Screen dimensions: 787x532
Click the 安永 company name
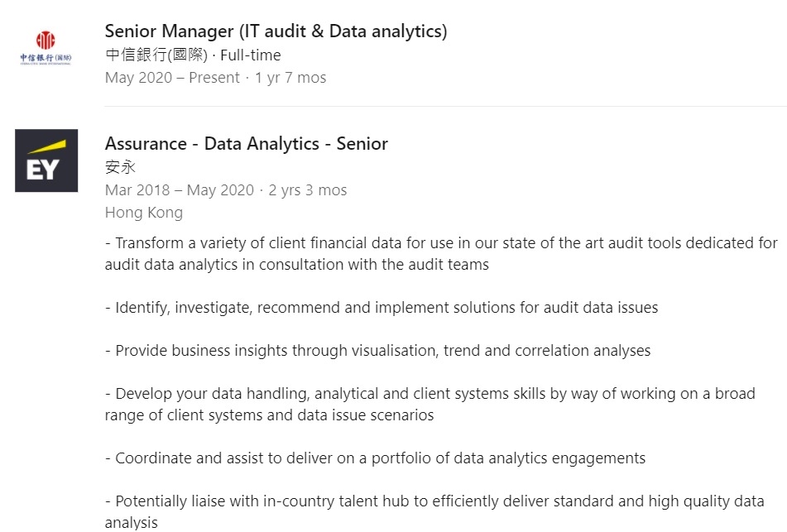coord(121,167)
